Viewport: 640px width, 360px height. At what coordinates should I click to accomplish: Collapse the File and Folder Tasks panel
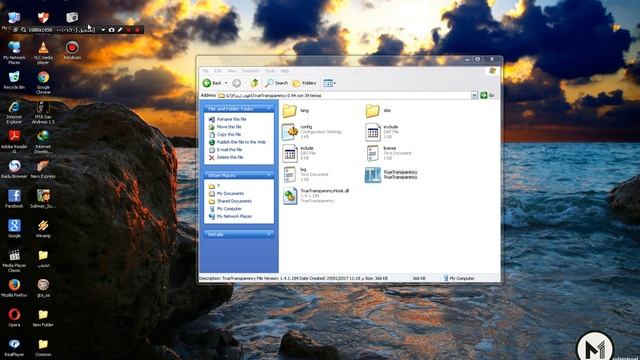(x=269, y=109)
